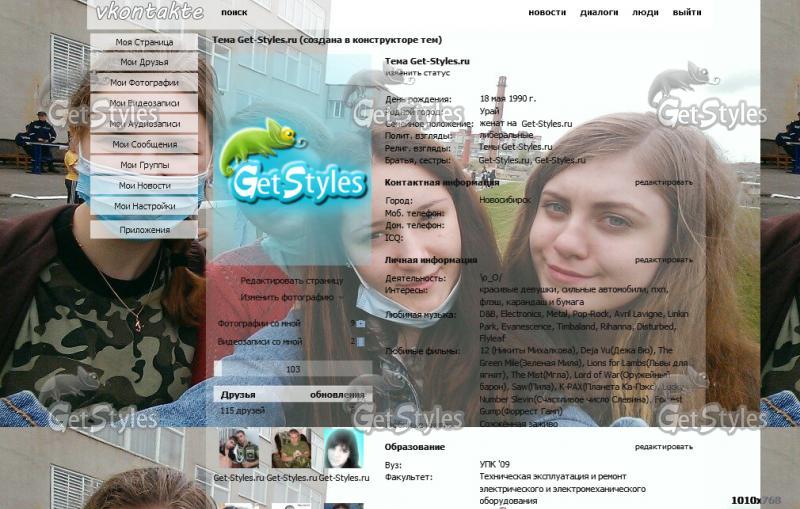Open Приложения from the sidebar
800x509 pixels.
click(144, 230)
